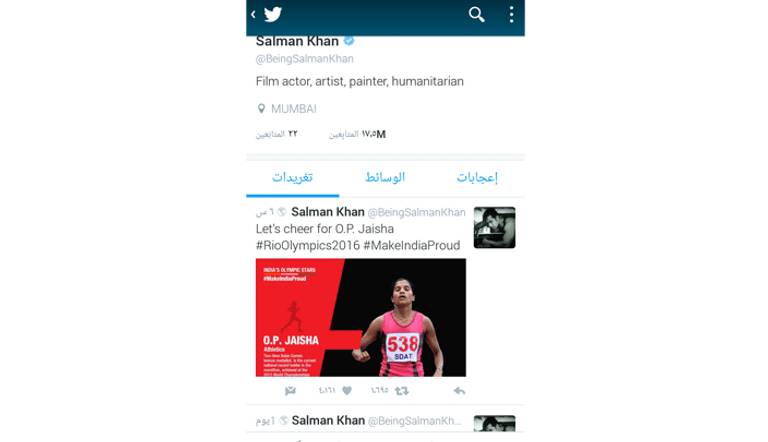Switch to the الوسائط media tab
Screen dimensions: 768x442
[385, 177]
